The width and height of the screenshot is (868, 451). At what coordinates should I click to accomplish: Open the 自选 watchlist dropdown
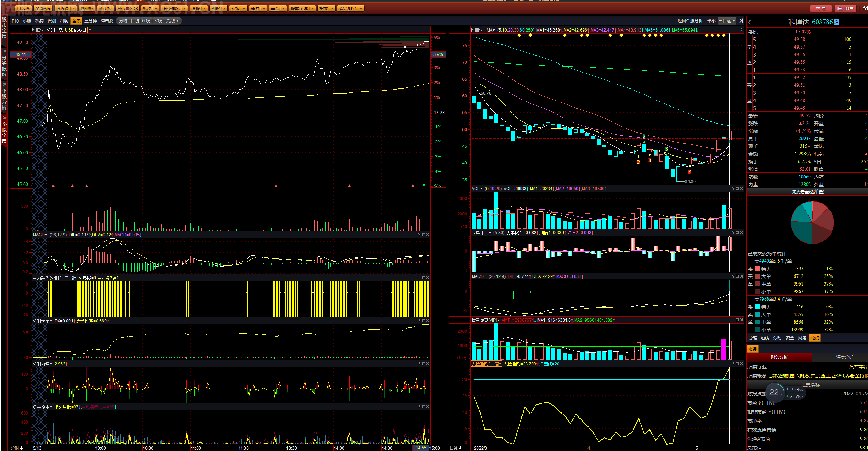(x=727, y=21)
